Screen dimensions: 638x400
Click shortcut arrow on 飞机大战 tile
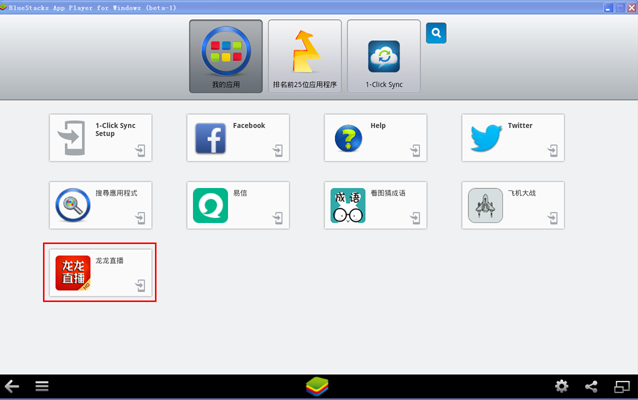pos(553,218)
